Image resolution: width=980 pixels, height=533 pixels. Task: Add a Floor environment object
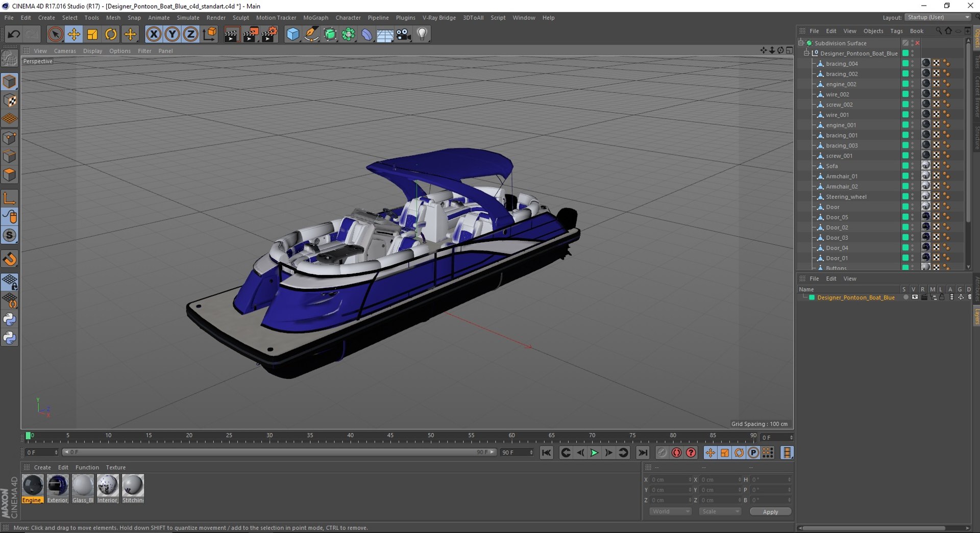click(x=385, y=34)
